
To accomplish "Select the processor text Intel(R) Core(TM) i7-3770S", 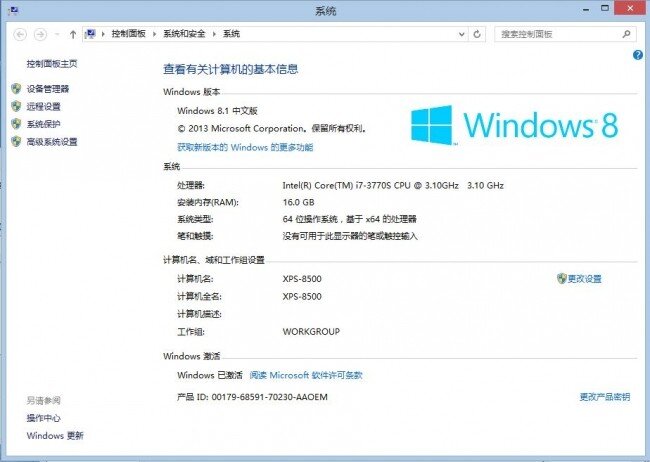I will coord(337,185).
